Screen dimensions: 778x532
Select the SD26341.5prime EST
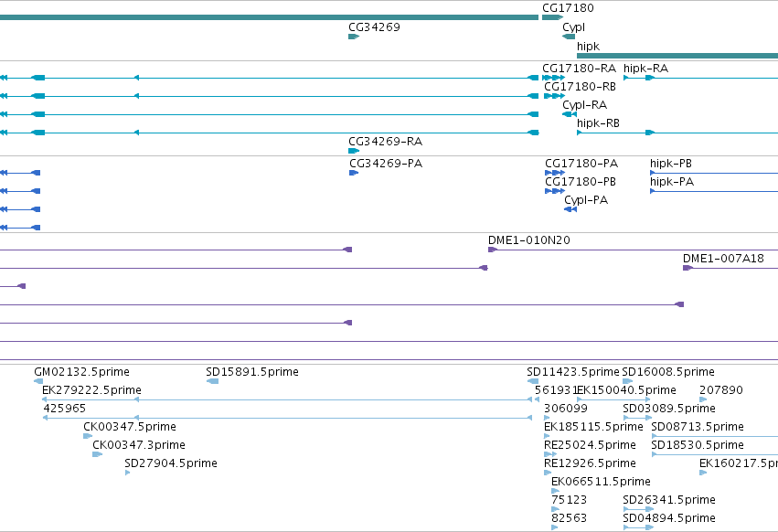pyautogui.click(x=638, y=510)
